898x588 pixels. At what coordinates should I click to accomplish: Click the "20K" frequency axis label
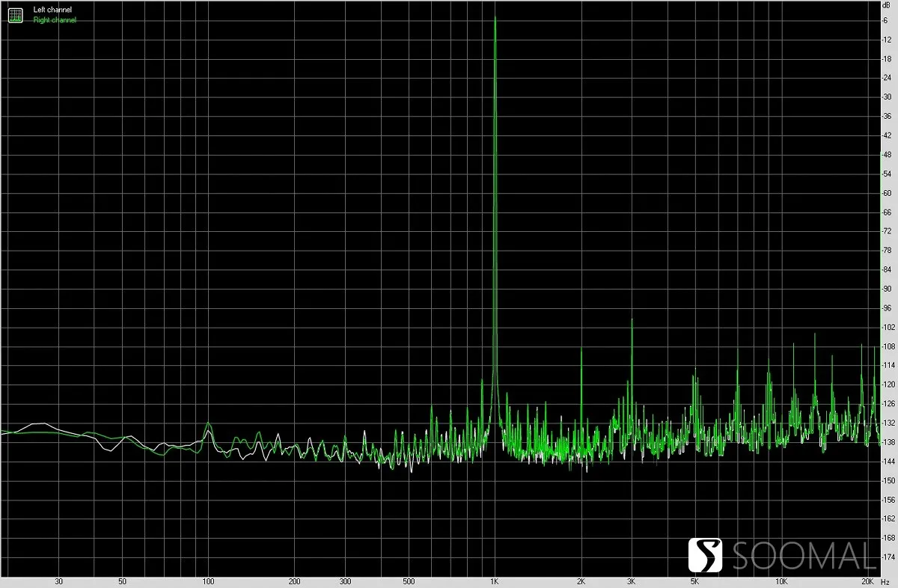[867, 581]
